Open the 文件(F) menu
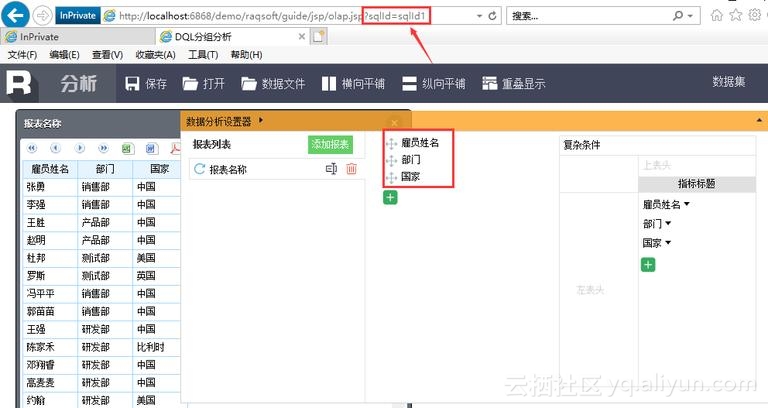768x408 pixels. (22, 55)
